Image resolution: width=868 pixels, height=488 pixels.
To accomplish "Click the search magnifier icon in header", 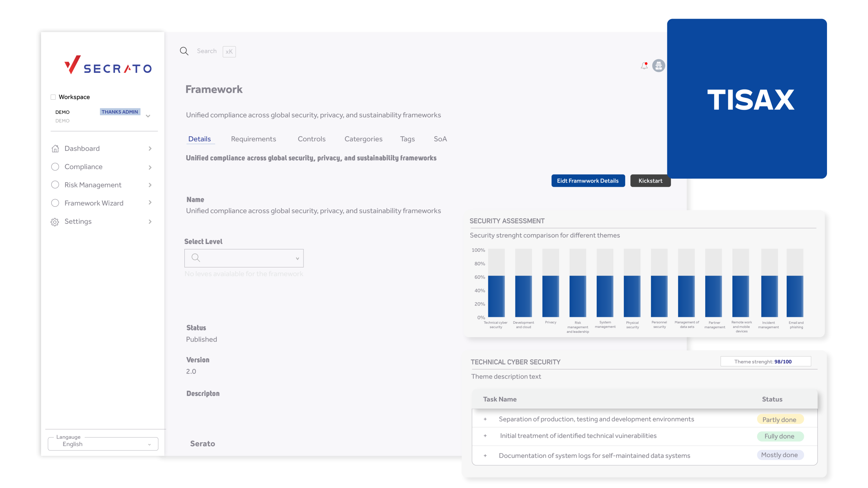I will click(x=184, y=51).
